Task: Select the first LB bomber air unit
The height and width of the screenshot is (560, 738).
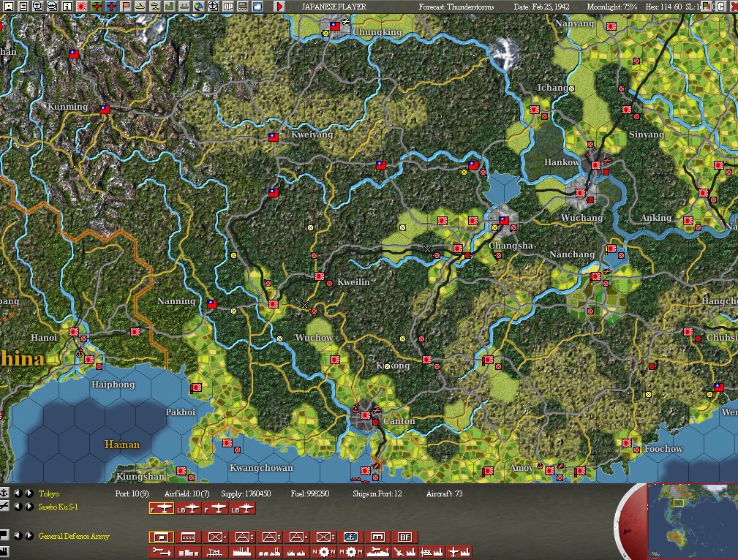Action: pyautogui.click(x=188, y=509)
